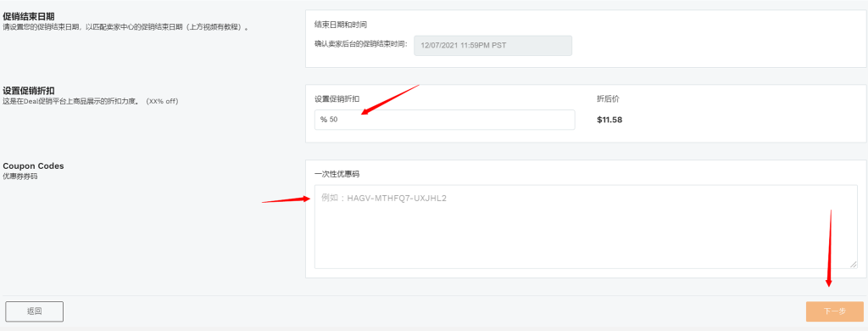Click 设置促销折扣 label above the percent input

[337, 99]
